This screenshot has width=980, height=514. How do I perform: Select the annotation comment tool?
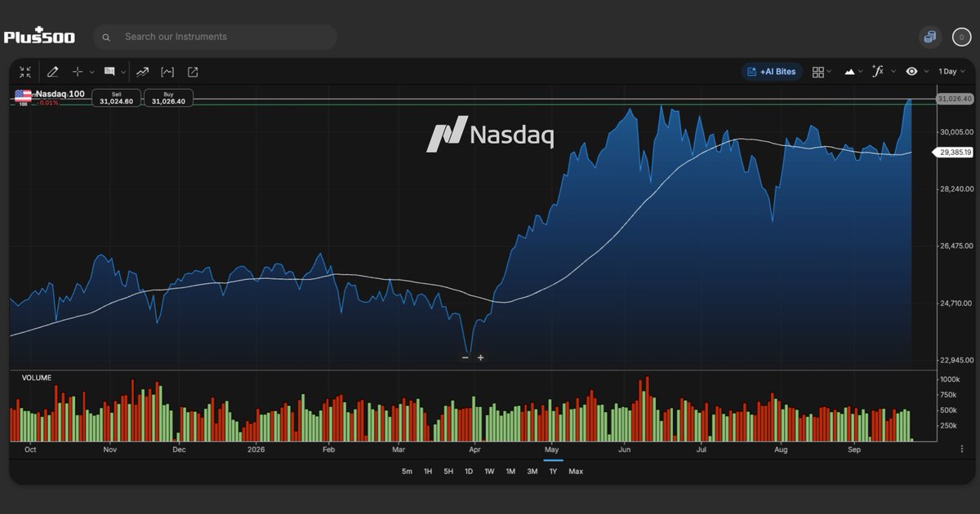pyautogui.click(x=109, y=72)
